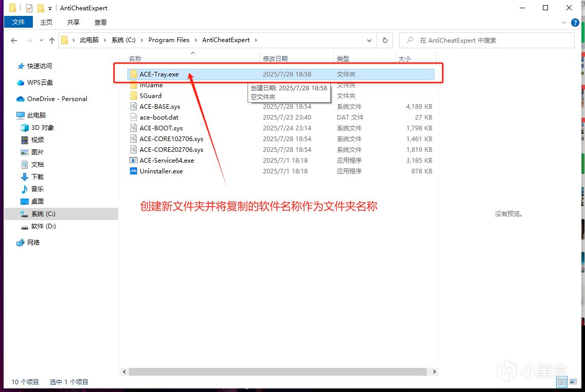Screen dimensions: 585x392
Task: Click the new folder icon in title bar
Action: [x=41, y=8]
